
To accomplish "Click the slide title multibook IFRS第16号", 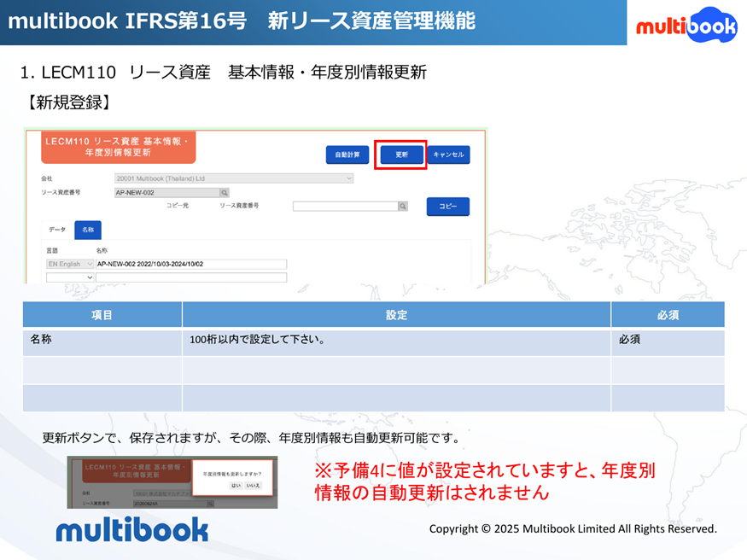I will 242,21.
